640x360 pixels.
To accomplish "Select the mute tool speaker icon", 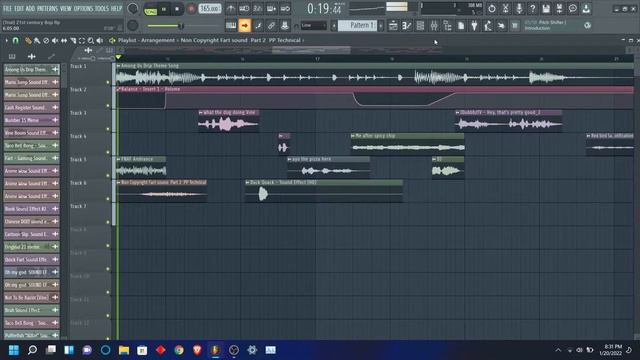I will pyautogui.click(x=55, y=40).
